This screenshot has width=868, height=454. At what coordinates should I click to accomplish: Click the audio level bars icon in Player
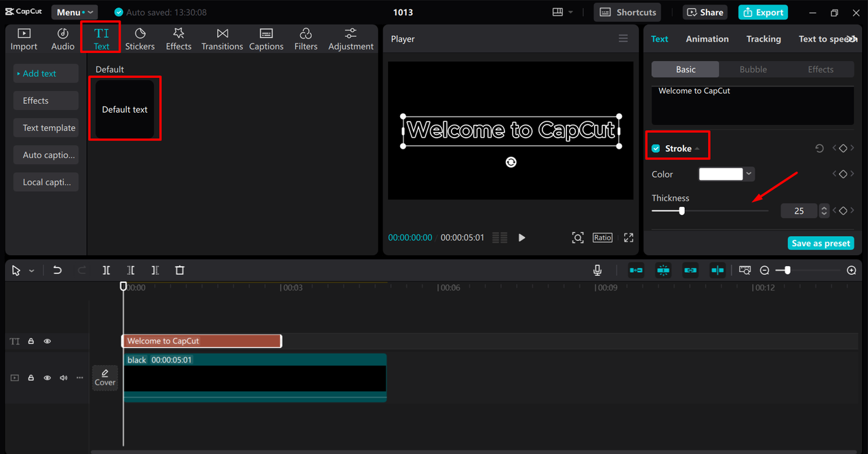[x=500, y=238]
